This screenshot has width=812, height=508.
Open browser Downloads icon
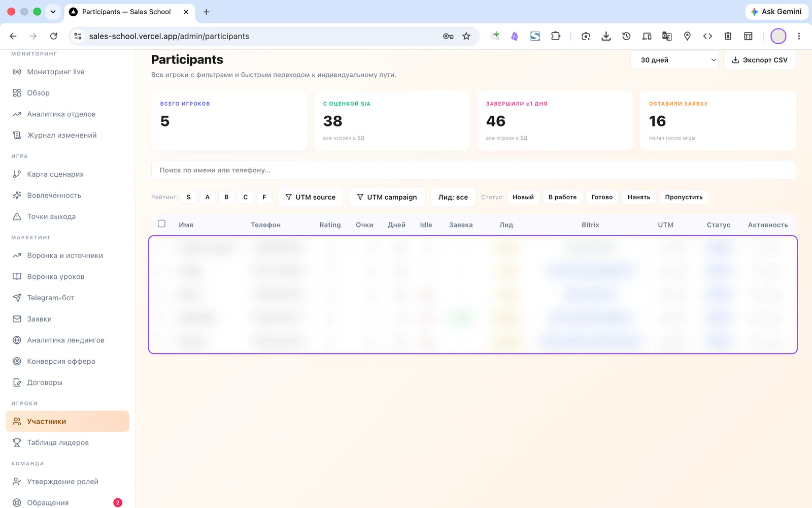606,36
